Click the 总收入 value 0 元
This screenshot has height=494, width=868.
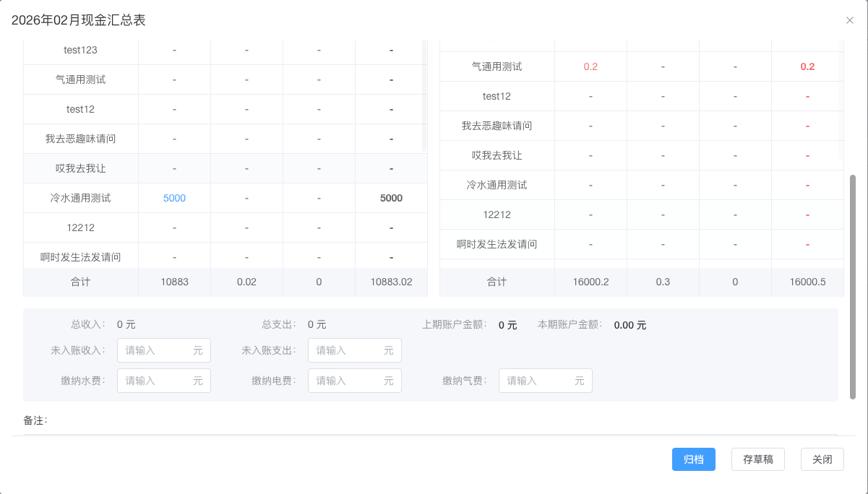pyautogui.click(x=126, y=325)
